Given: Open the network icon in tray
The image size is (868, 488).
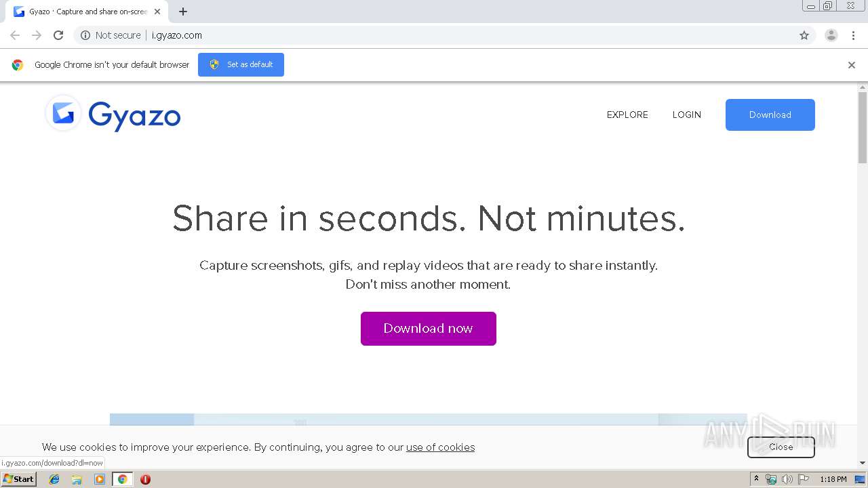Looking at the screenshot, I should (771, 479).
